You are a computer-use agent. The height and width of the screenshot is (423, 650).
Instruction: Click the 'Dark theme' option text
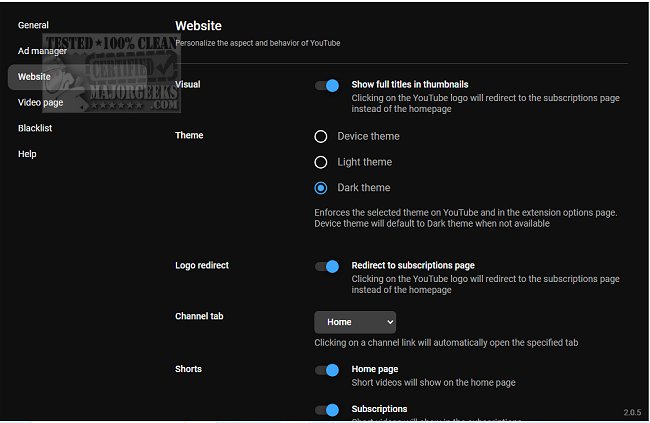(x=364, y=188)
